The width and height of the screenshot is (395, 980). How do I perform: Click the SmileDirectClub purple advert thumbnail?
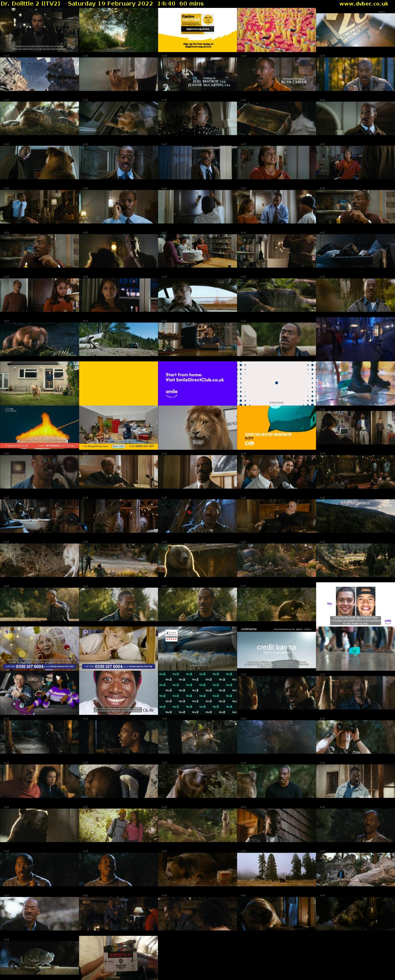click(197, 383)
